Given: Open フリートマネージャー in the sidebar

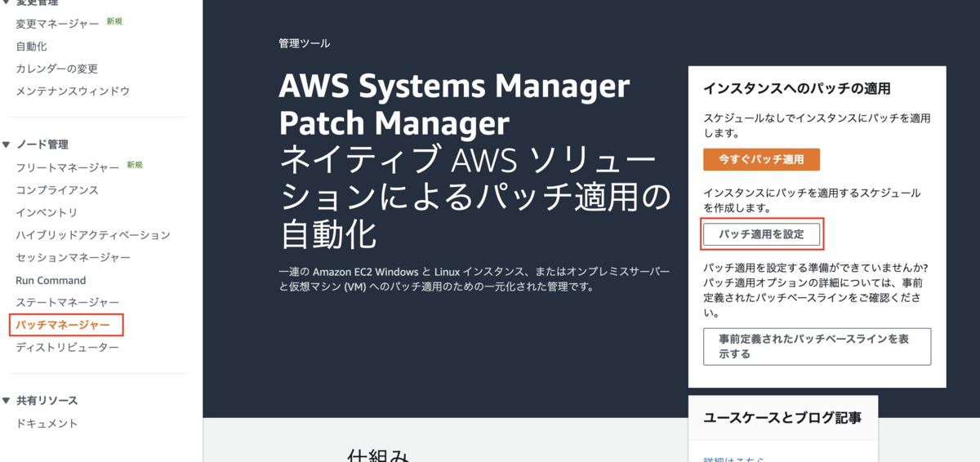Looking at the screenshot, I should coord(67,167).
